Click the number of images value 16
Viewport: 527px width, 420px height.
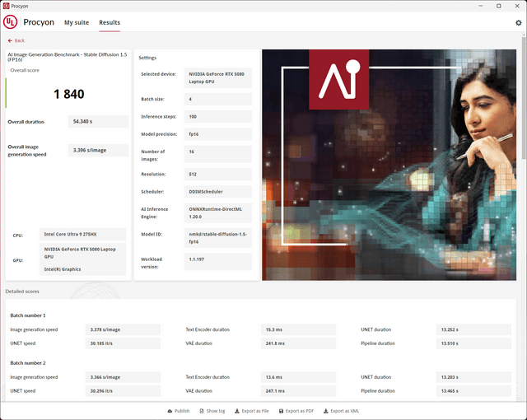tap(217, 154)
